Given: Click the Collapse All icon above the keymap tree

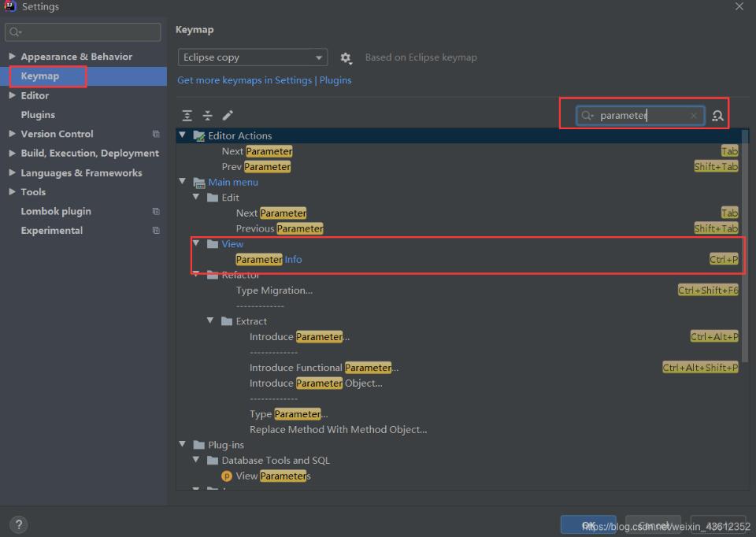Looking at the screenshot, I should click(206, 116).
